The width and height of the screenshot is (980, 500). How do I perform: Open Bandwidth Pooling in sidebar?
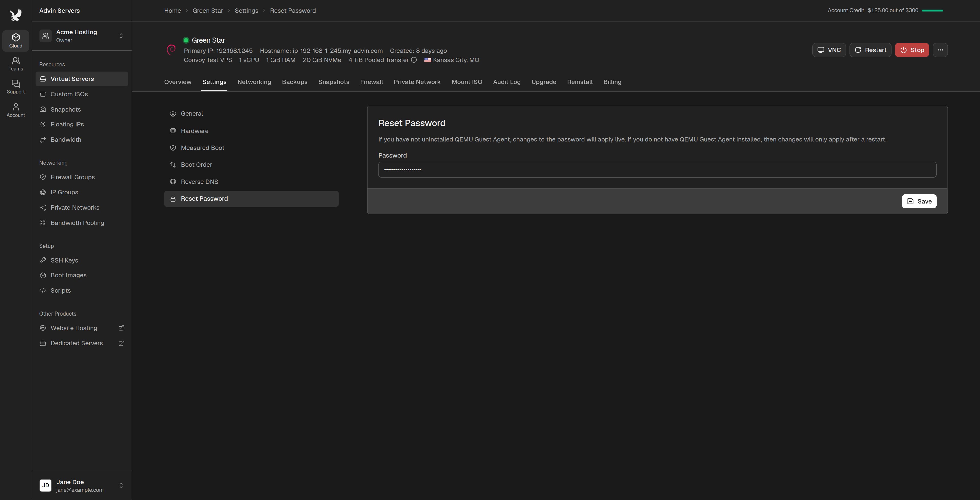82,223
